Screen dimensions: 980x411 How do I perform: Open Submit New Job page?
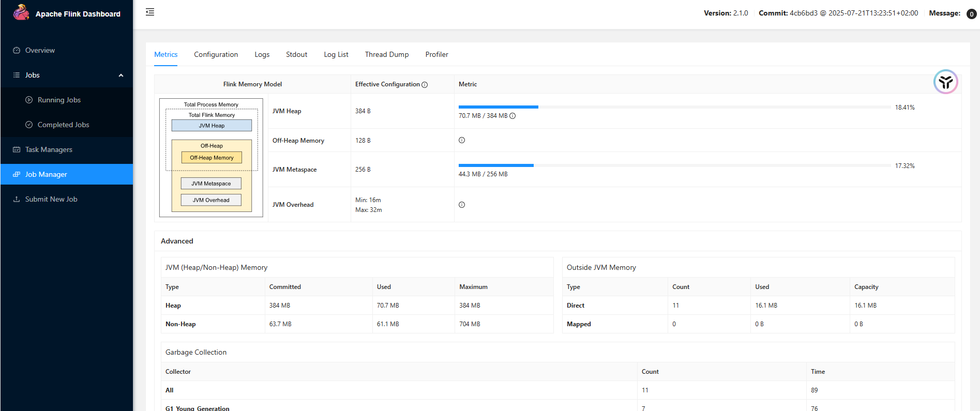click(x=51, y=199)
